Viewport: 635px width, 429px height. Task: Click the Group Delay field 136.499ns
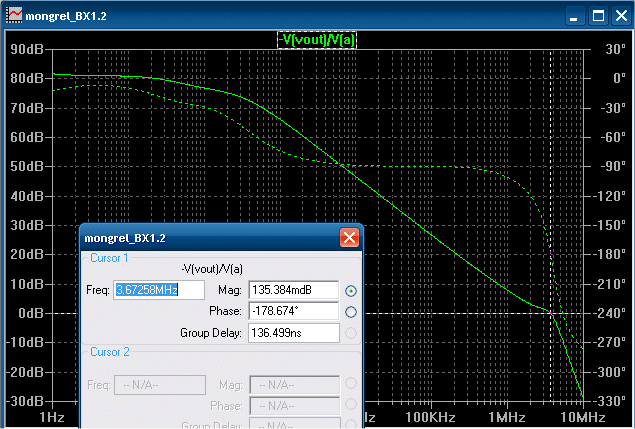pyautogui.click(x=294, y=333)
